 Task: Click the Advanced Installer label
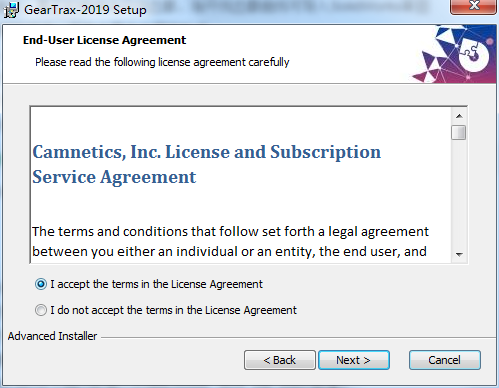(52, 336)
